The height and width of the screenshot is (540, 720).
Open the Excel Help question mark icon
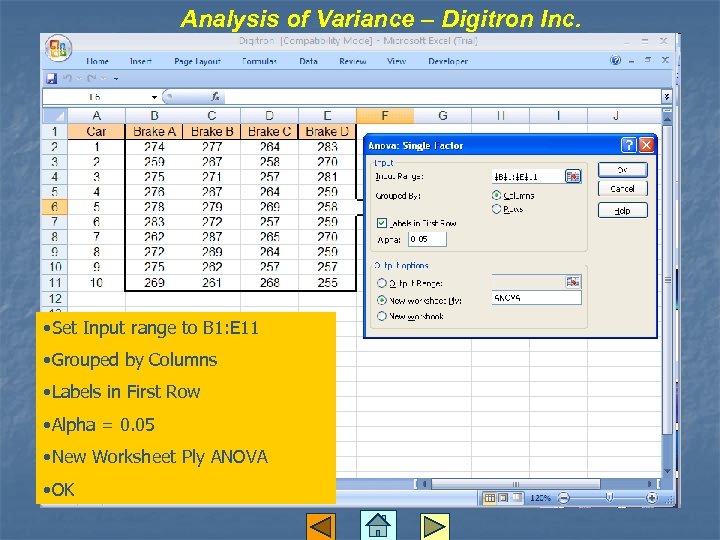(615, 60)
